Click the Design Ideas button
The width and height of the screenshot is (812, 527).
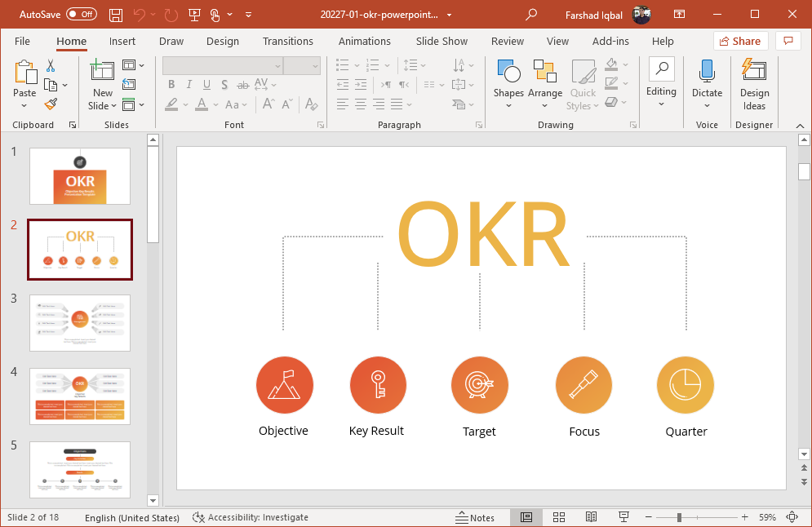click(754, 85)
